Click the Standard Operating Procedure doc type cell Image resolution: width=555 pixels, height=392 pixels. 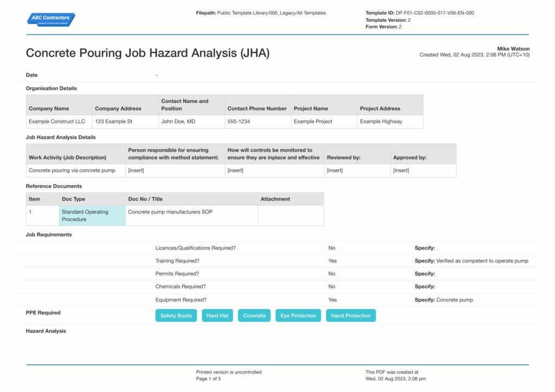(92, 215)
